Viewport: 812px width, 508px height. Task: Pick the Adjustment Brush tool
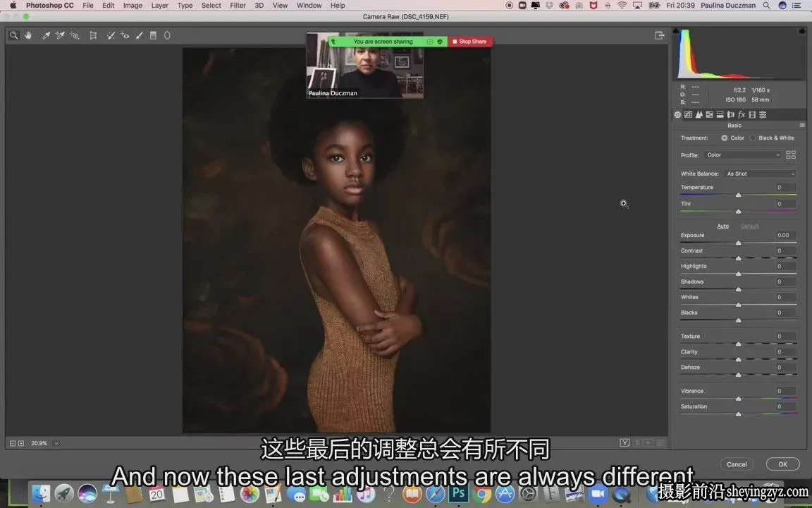pyautogui.click(x=140, y=35)
